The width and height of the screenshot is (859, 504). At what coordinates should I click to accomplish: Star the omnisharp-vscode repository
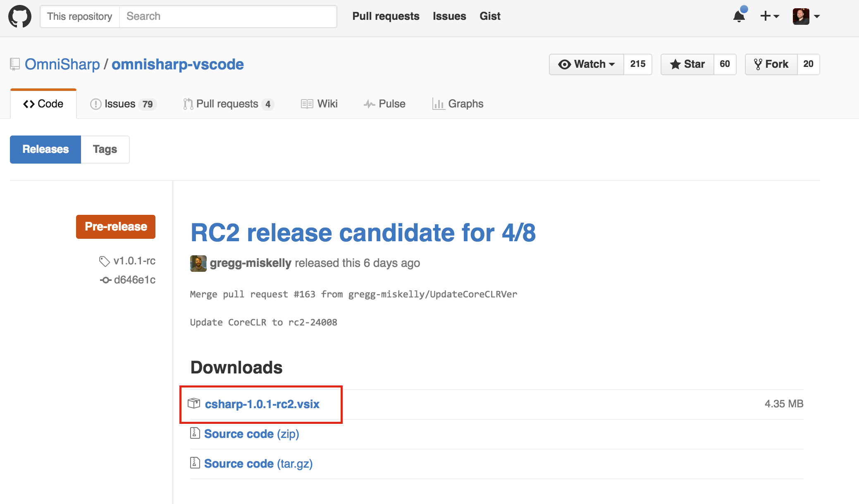click(x=687, y=64)
